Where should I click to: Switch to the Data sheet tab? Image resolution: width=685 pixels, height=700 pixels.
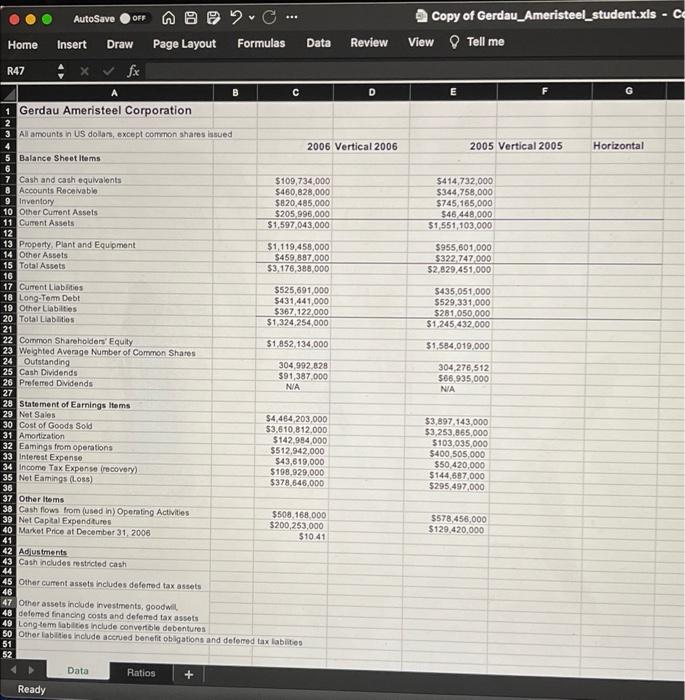[x=78, y=671]
